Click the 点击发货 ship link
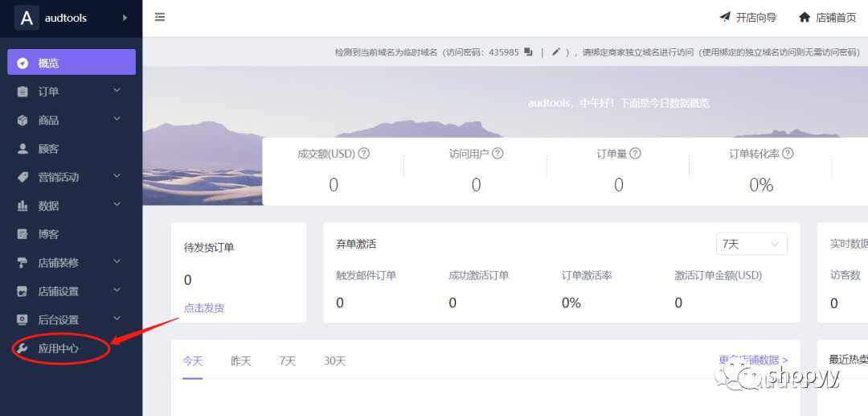This screenshot has height=416, width=868. [204, 308]
